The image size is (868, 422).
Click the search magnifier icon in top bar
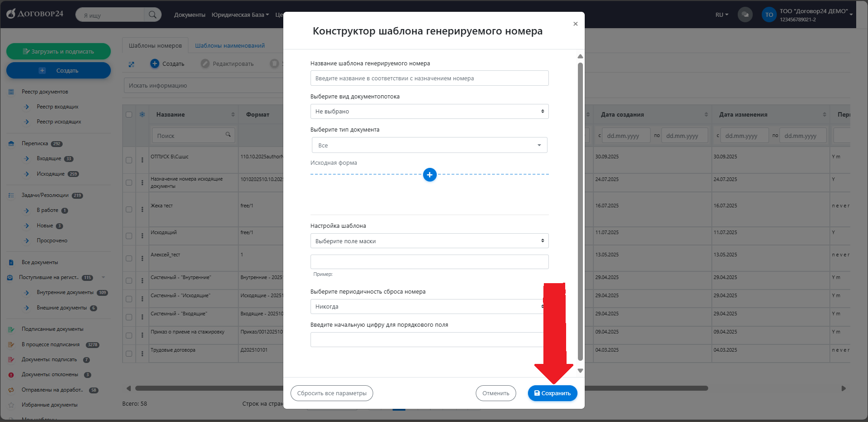[153, 15]
